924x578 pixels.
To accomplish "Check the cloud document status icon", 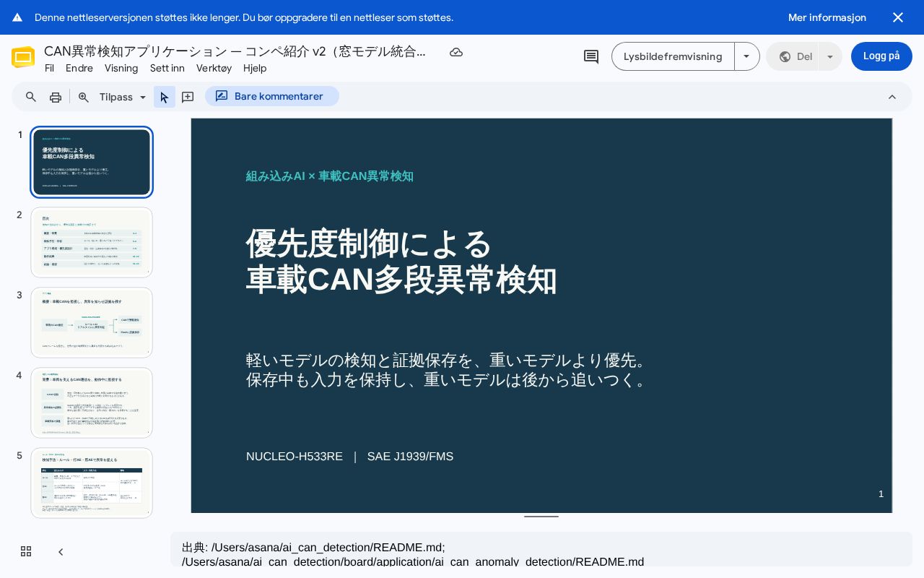I will click(456, 52).
